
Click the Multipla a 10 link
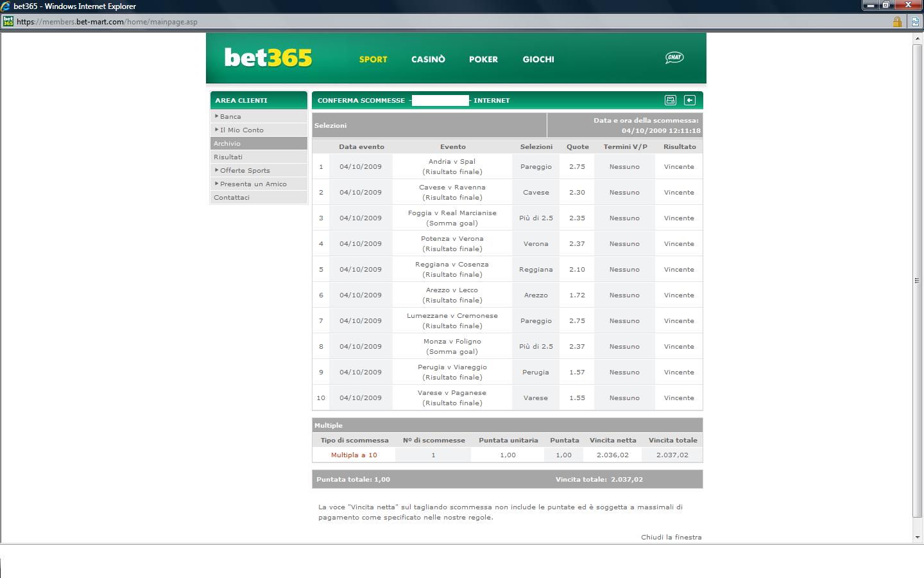(x=354, y=455)
